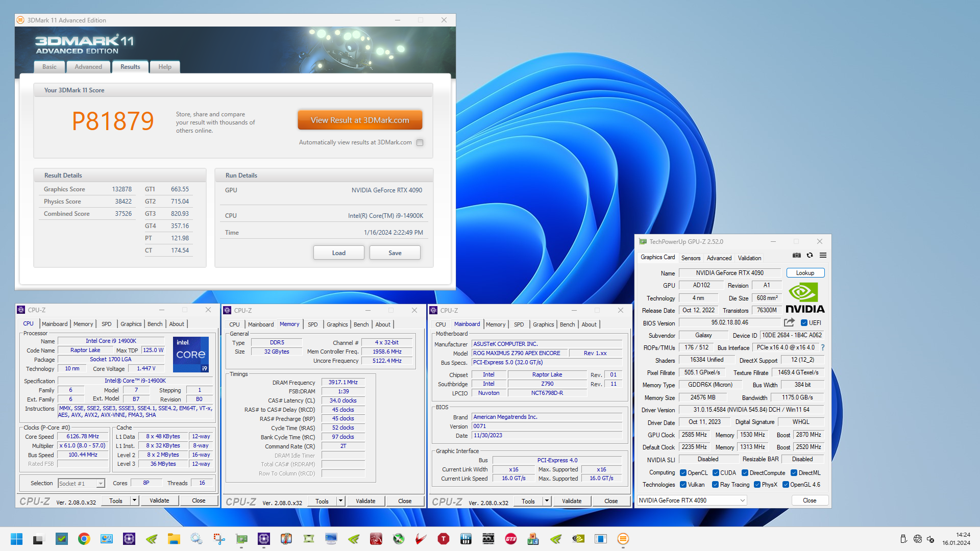Click the DRAM Frequency value 3917.1 MHz
Image resolution: width=980 pixels, height=551 pixels.
tap(343, 382)
